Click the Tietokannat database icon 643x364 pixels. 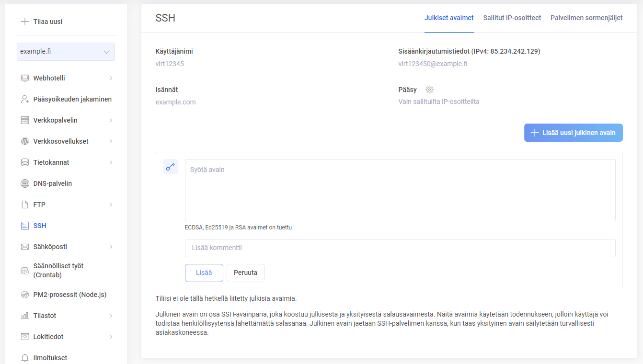pos(25,162)
